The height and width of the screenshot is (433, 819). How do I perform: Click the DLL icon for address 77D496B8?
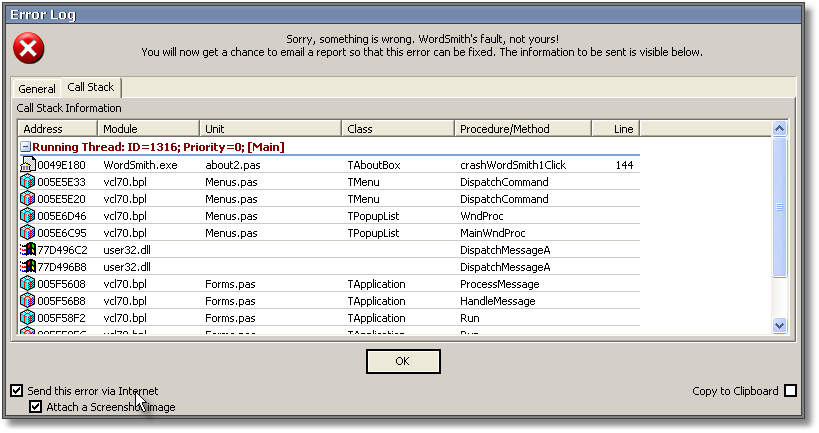pos(28,267)
